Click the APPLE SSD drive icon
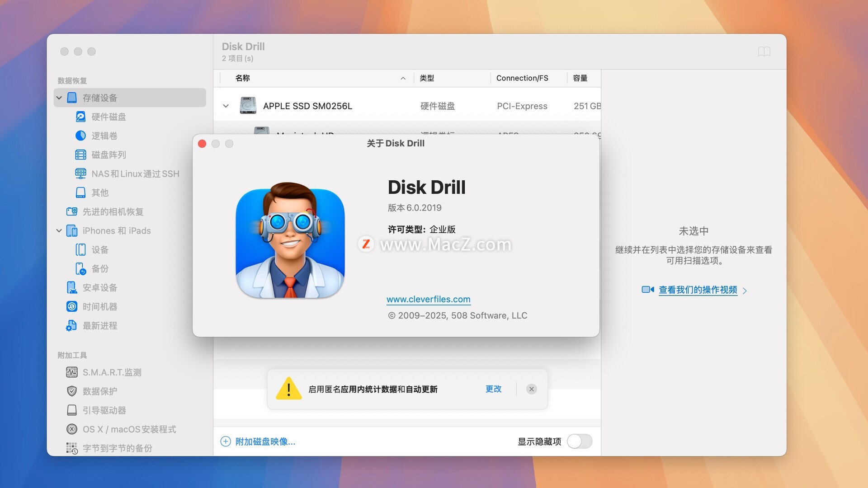868x488 pixels. [x=248, y=106]
